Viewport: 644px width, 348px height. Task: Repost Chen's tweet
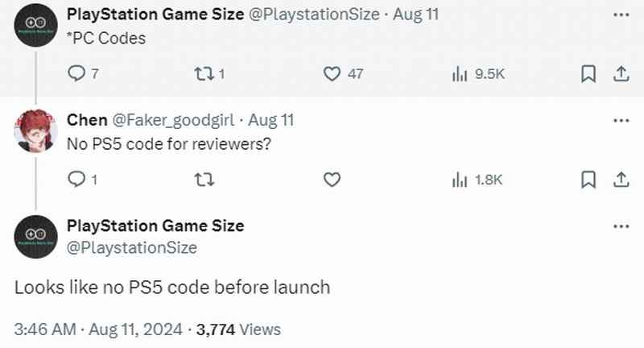point(202,180)
